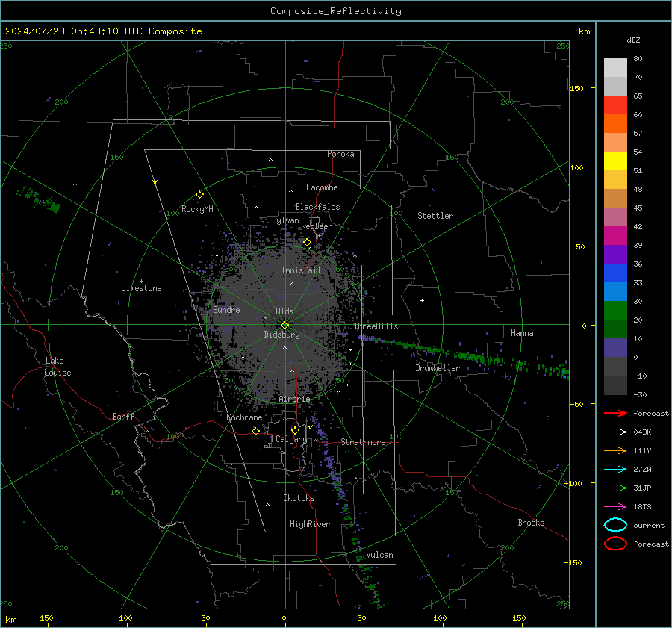Pick the yellow 51-54 dBZ swatch
Screen dimensions: 672x628
(x=615, y=161)
